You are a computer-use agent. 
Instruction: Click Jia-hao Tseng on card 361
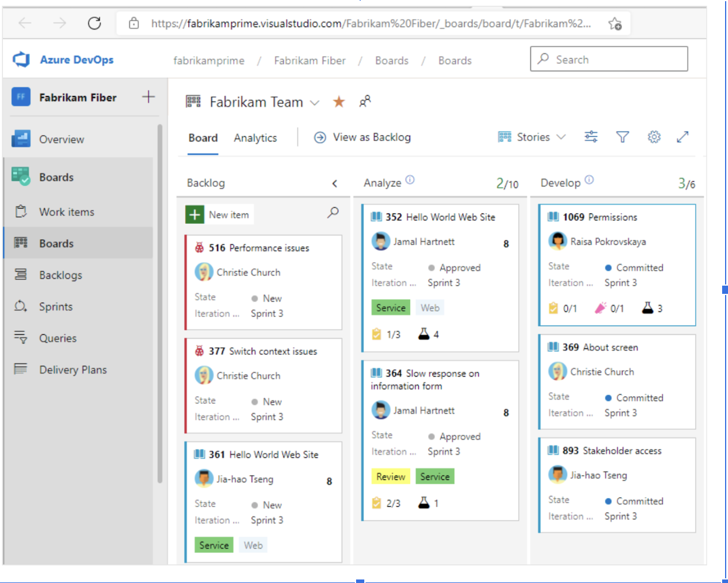[245, 479]
